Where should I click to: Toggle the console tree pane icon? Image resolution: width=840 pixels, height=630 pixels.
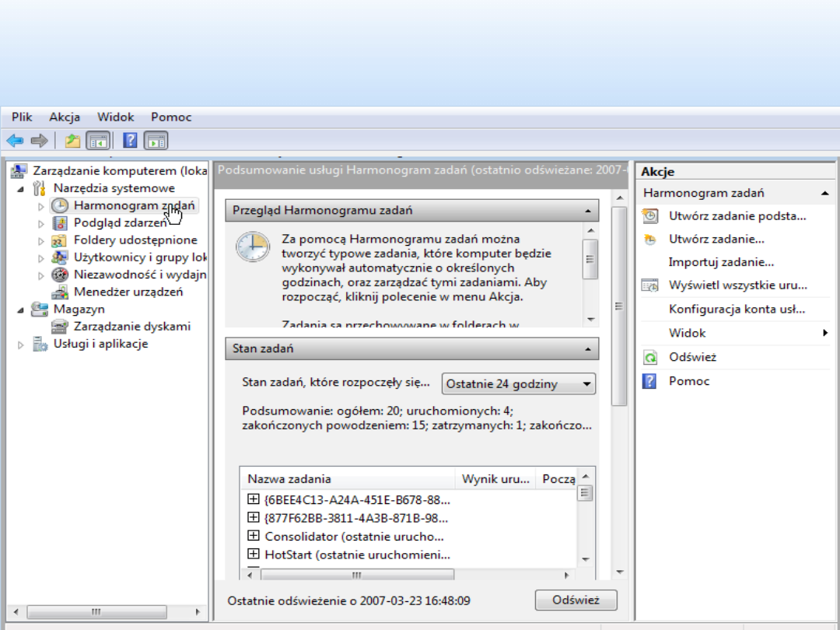97,141
